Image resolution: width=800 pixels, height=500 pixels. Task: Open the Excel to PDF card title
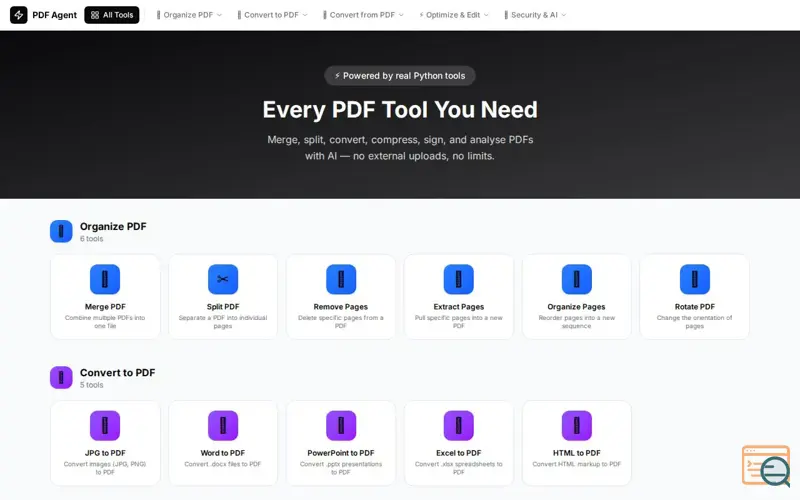[459, 453]
